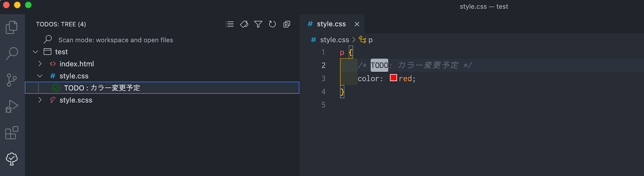The image size is (644, 176).
Task: Click the HTML file icon for index.html
Action: [x=53, y=64]
